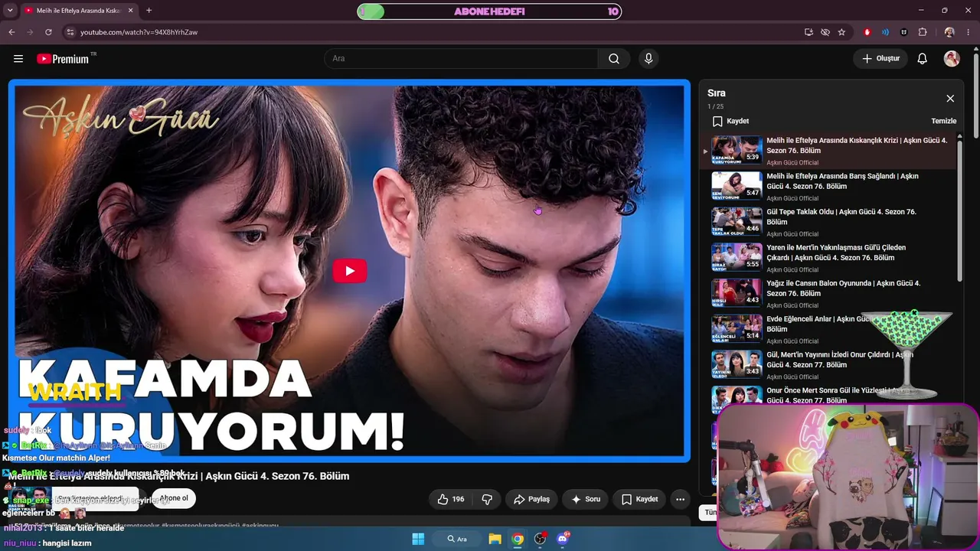Open the YouTube account avatar menu

click(952, 59)
